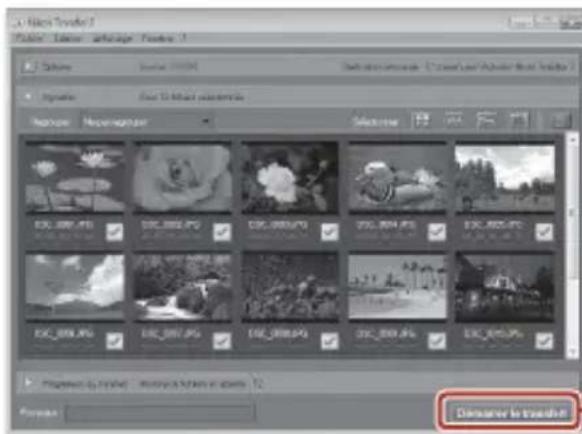This screenshot has height=434, width=582.
Task: Click the file name under the beach photo
Action: pos(386,334)
